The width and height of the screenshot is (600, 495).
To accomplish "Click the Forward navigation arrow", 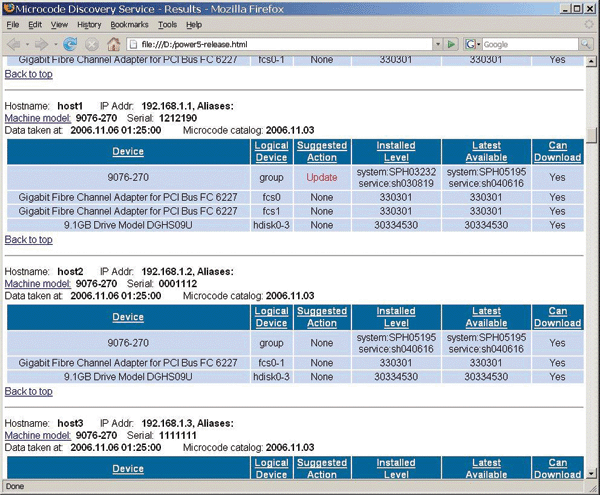I will tap(44, 44).
